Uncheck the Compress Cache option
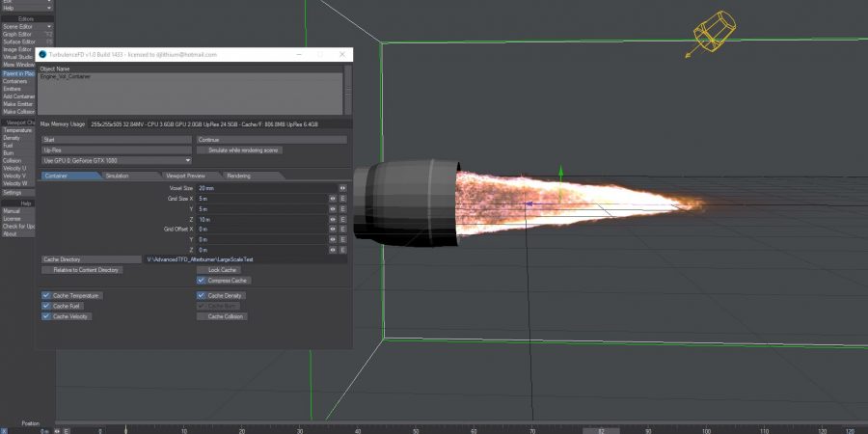Image resolution: width=868 pixels, height=434 pixels. [x=201, y=280]
